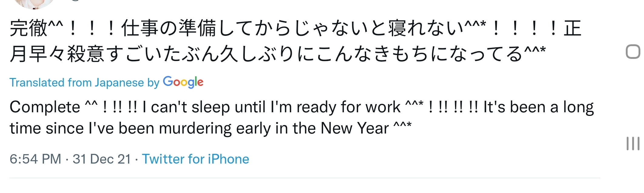Tap the Japanese line starting with 月早々殺意
The width and height of the screenshot is (644, 193).
point(278,54)
